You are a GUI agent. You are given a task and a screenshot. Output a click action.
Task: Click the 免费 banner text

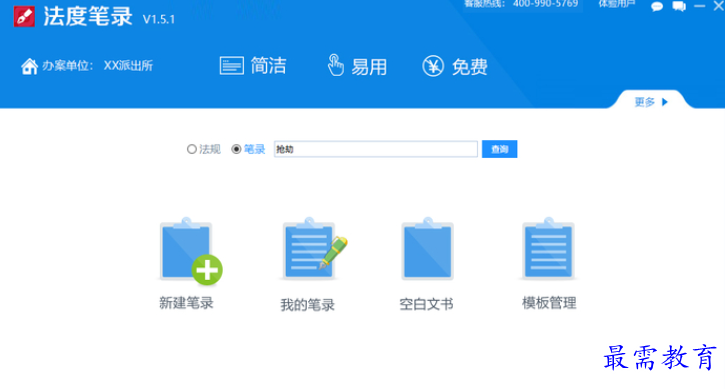pos(470,67)
